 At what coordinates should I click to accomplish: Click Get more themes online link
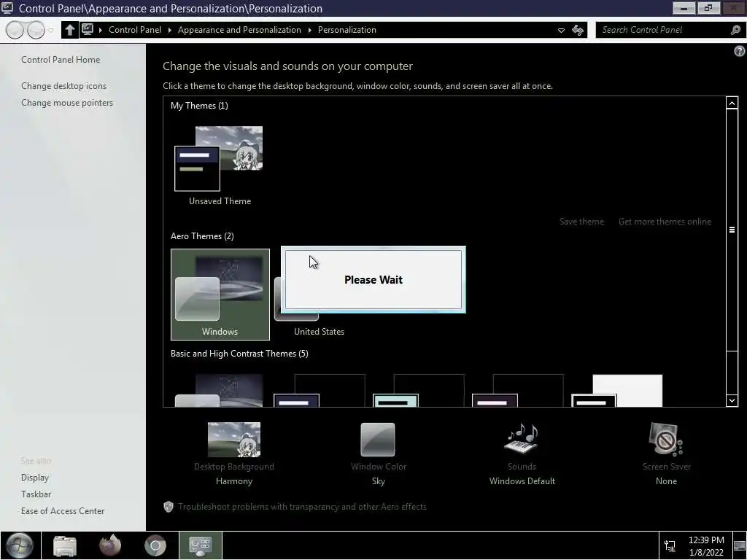click(x=665, y=222)
